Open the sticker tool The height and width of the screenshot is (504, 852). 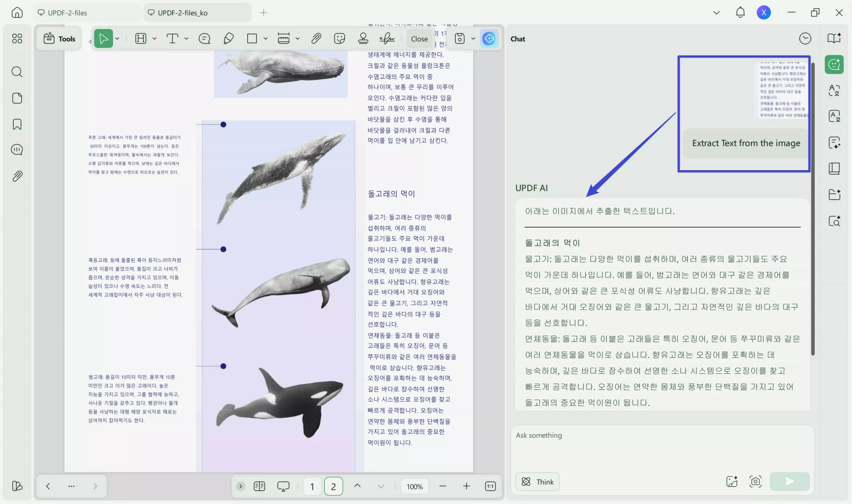(x=339, y=38)
